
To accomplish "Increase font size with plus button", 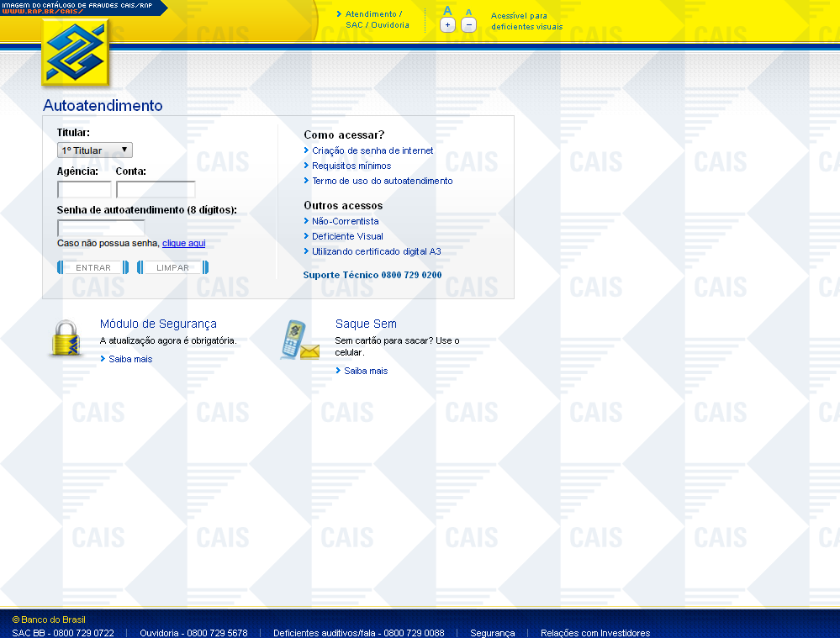I will 447,25.
